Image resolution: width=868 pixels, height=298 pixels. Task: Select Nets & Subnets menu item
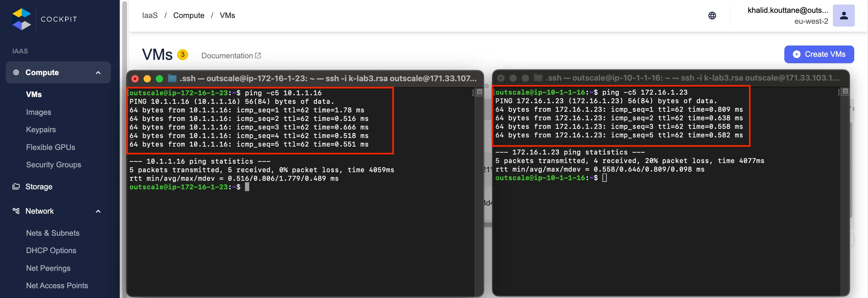(53, 233)
